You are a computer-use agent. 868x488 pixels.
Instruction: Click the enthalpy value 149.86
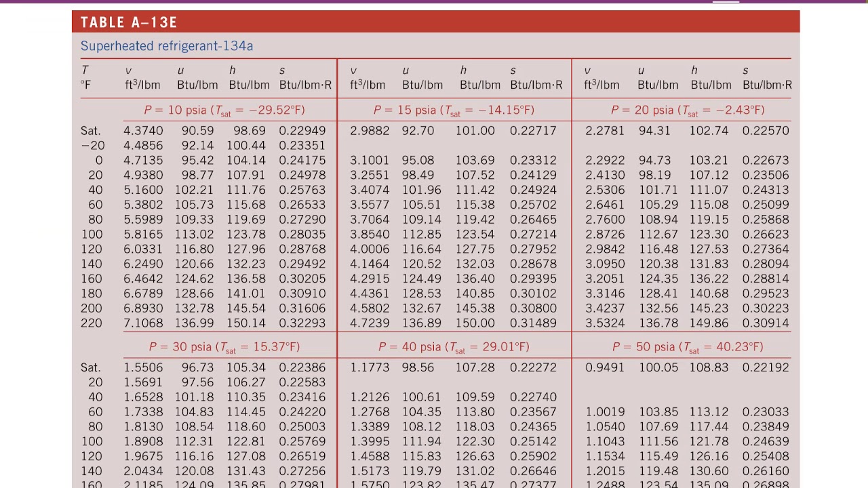pos(709,323)
